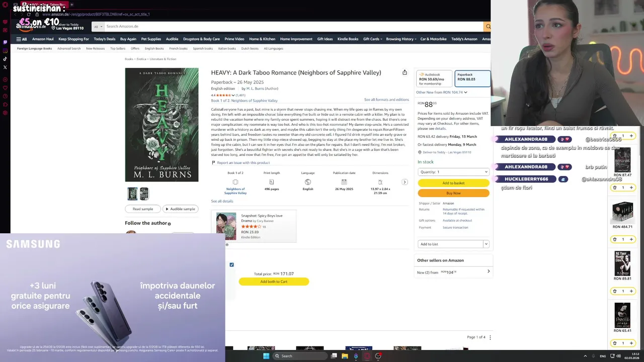Open Kindle Books nav item
Image resolution: width=644 pixels, height=362 pixels.
pos(348,39)
